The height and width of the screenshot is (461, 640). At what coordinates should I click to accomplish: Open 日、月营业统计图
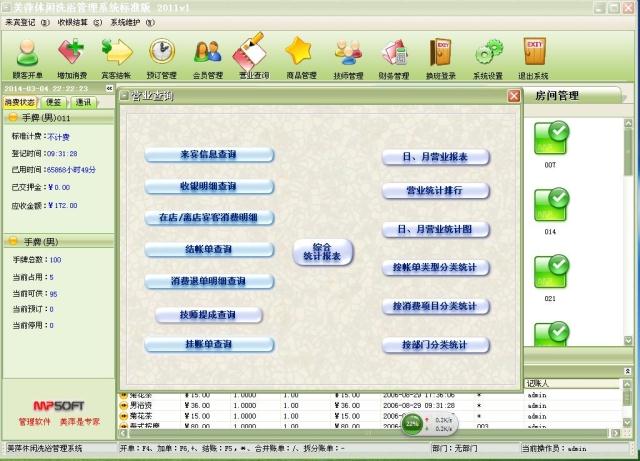[436, 229]
